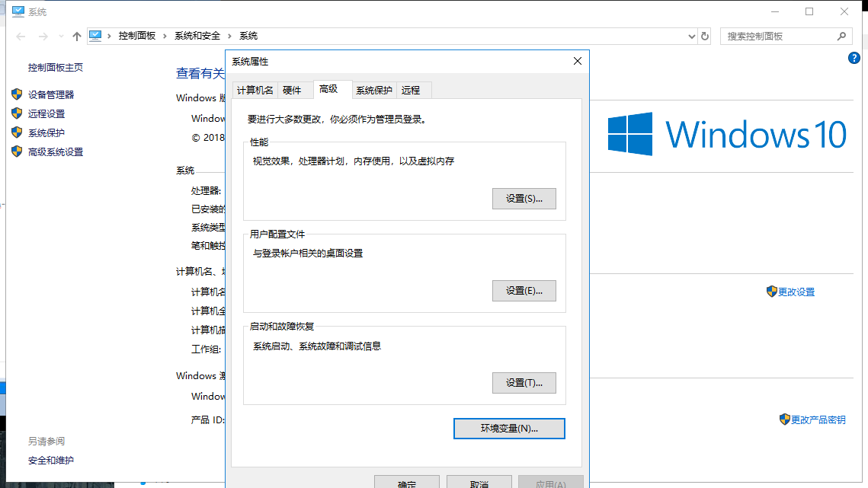868x488 pixels.
Task: Expand chevron after 系统和安全 breadcrumb
Action: tap(229, 36)
